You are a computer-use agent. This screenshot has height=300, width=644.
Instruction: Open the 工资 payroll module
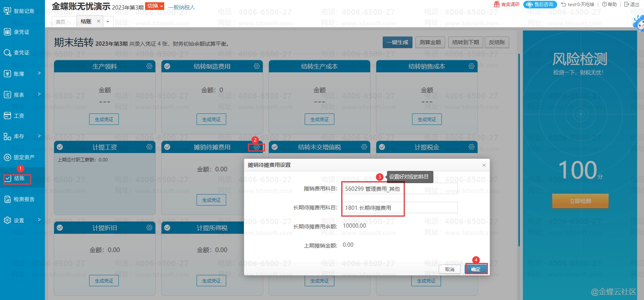click(x=14, y=115)
